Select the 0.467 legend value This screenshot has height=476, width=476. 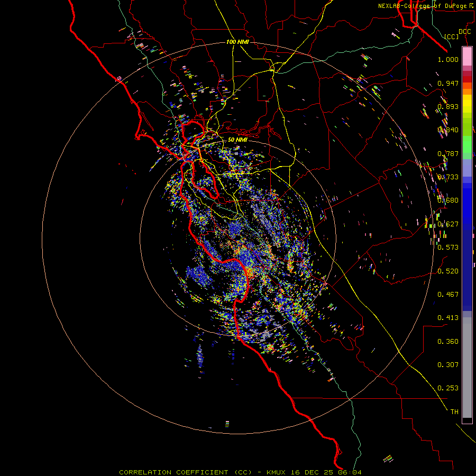(448, 295)
